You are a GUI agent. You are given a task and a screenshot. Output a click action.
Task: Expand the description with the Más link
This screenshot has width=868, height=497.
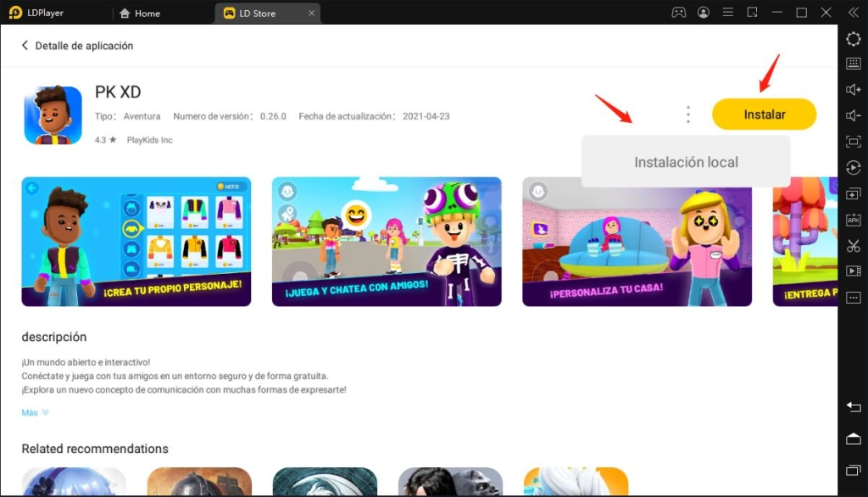pos(35,412)
